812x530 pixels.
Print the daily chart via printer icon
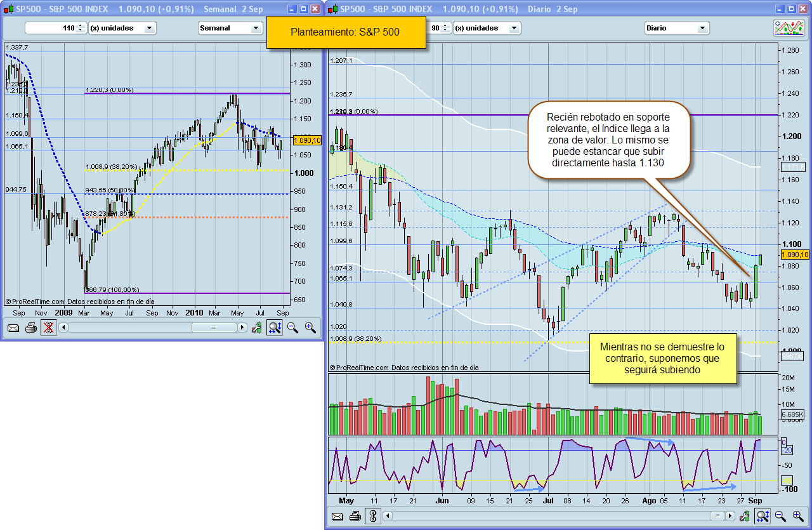click(355, 517)
